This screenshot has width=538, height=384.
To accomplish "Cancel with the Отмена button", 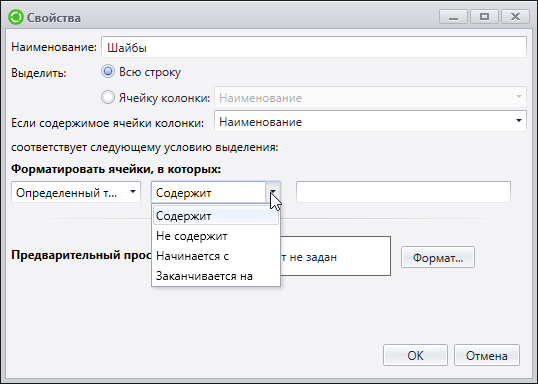I will click(487, 356).
